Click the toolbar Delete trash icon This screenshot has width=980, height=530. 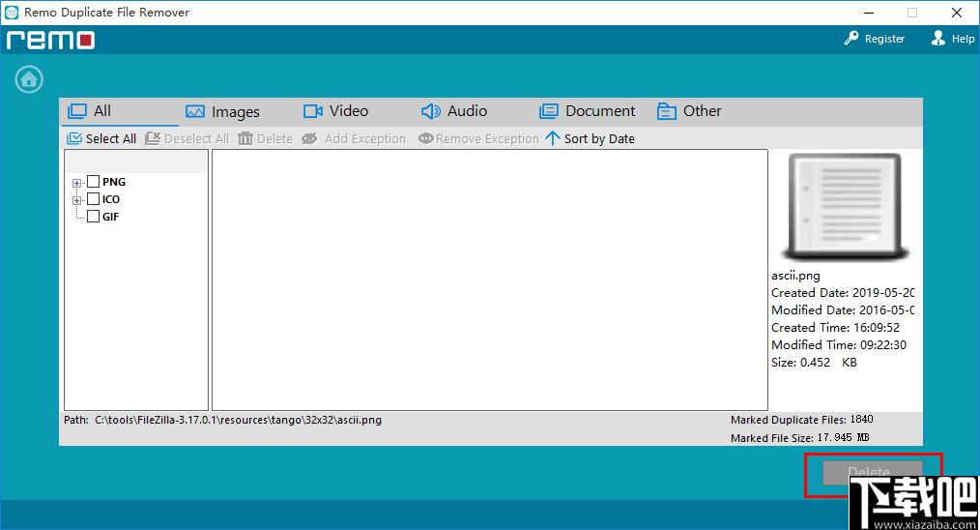click(x=245, y=138)
